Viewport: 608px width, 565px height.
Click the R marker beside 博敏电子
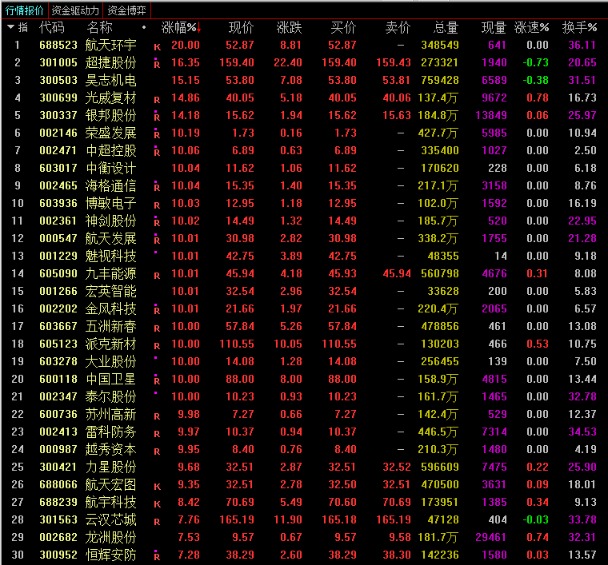click(x=157, y=205)
